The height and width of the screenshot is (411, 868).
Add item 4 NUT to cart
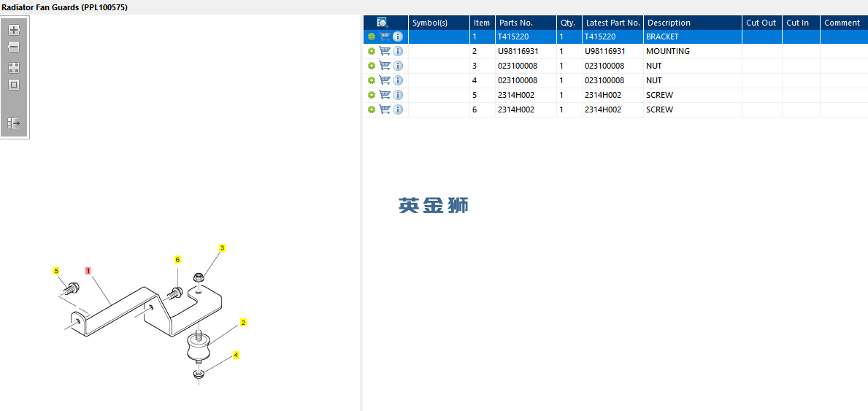click(385, 80)
